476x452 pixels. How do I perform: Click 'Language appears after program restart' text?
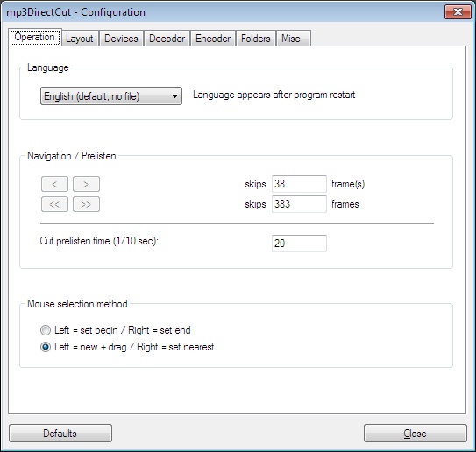[274, 95]
